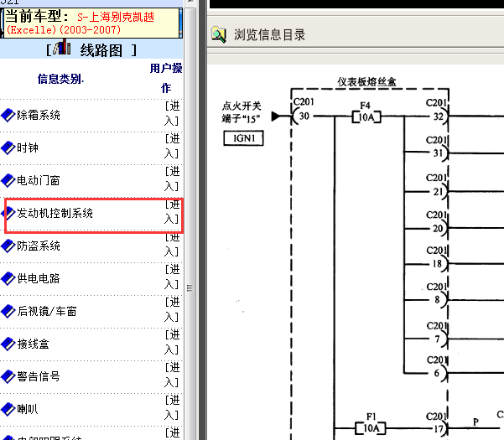
Task: Click the book icon beside 发动机控制系统
Action: (9, 213)
